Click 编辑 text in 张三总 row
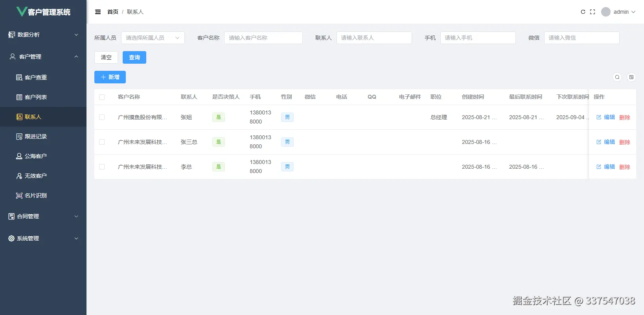The width and height of the screenshot is (644, 315). pos(609,142)
